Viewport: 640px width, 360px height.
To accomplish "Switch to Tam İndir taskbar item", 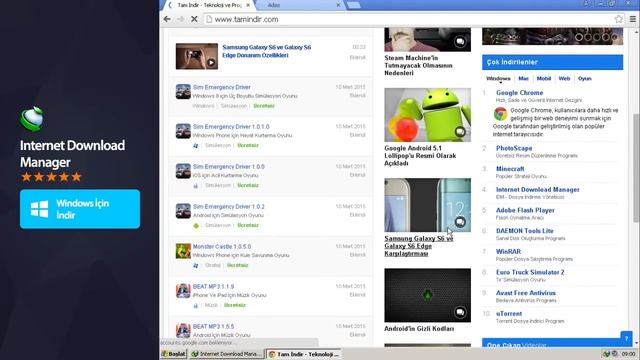I will coord(304,354).
